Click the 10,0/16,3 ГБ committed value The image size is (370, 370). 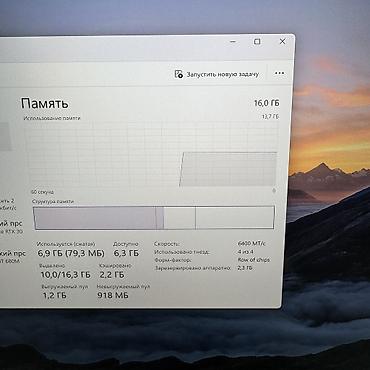tap(65, 275)
